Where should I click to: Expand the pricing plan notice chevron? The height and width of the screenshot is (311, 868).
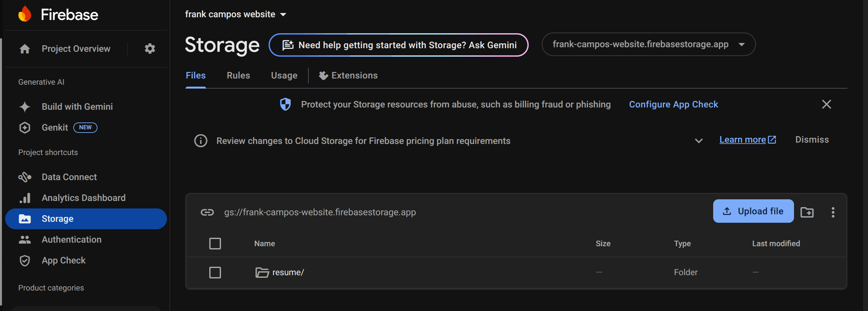699,141
